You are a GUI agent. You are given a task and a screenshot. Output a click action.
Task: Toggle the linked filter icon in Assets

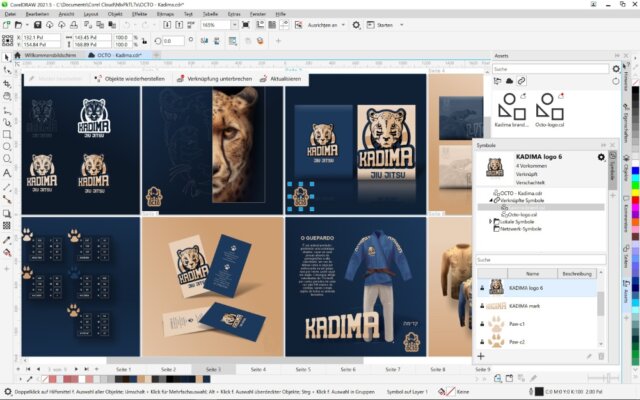[x=521, y=81]
